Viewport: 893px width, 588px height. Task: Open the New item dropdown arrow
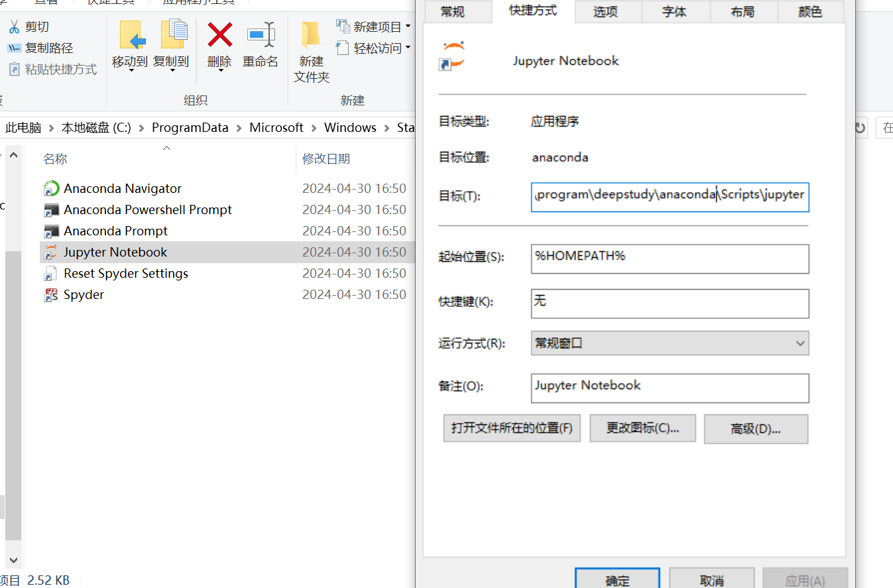tap(408, 27)
